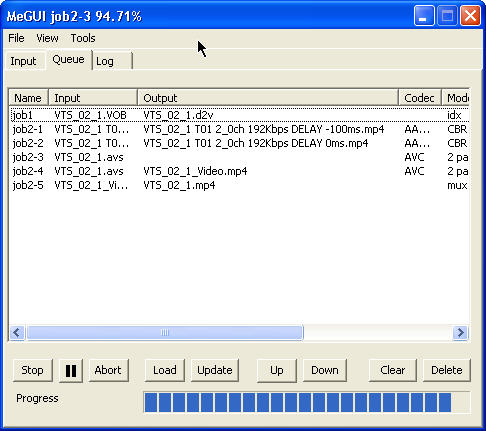Click the Mode column header
The width and height of the screenshot is (486, 431).
pyautogui.click(x=455, y=98)
